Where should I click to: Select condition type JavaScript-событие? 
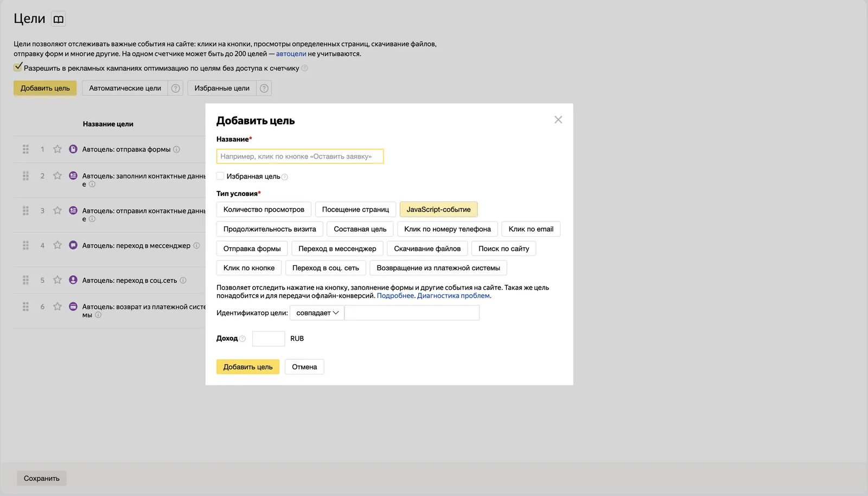[x=438, y=209]
